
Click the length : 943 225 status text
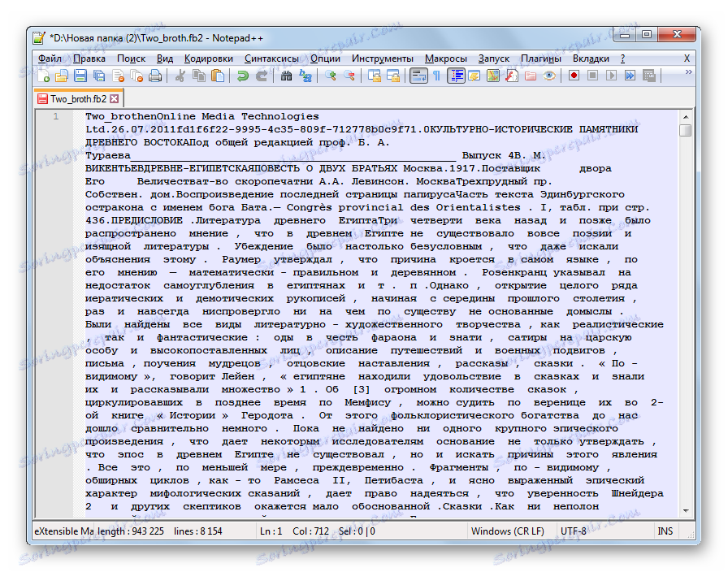131,531
